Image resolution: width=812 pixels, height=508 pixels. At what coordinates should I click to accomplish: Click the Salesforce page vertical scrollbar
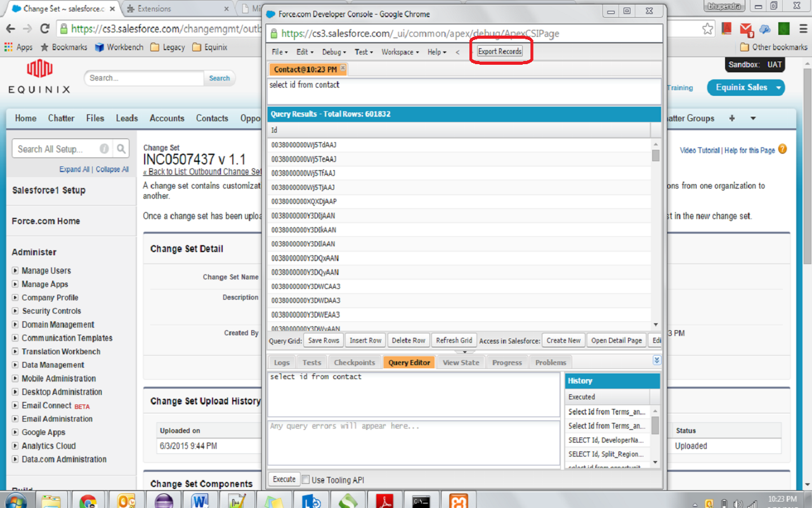coord(807,273)
